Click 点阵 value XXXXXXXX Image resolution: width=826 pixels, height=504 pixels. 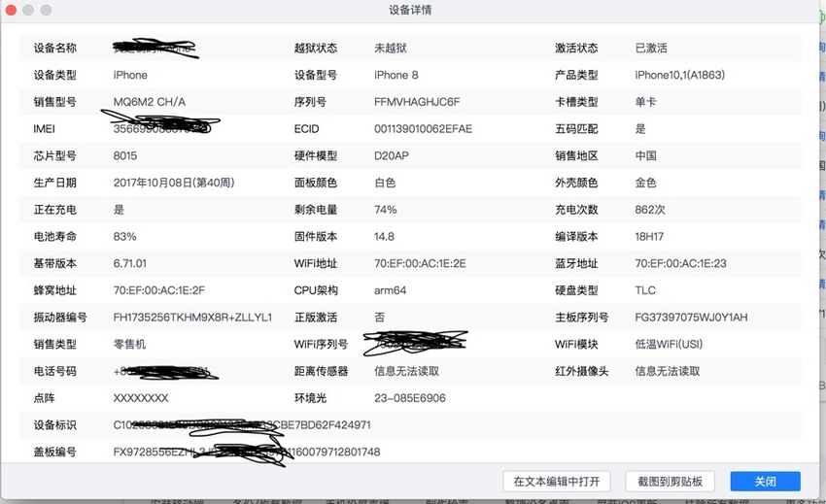pyautogui.click(x=141, y=397)
